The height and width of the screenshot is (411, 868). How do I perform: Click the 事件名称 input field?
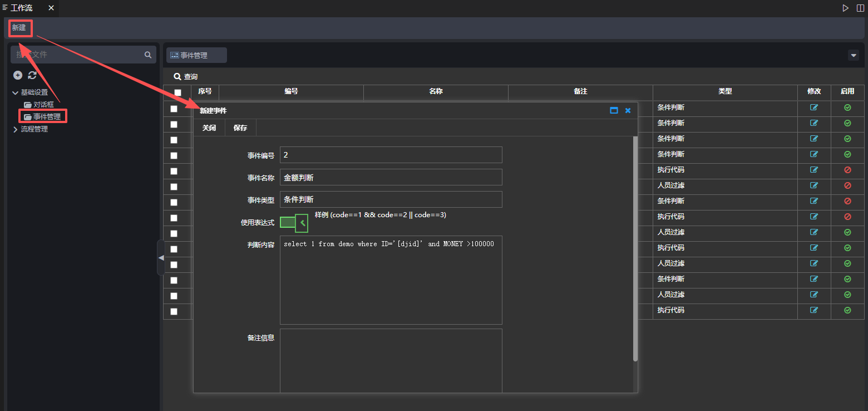[x=391, y=177]
